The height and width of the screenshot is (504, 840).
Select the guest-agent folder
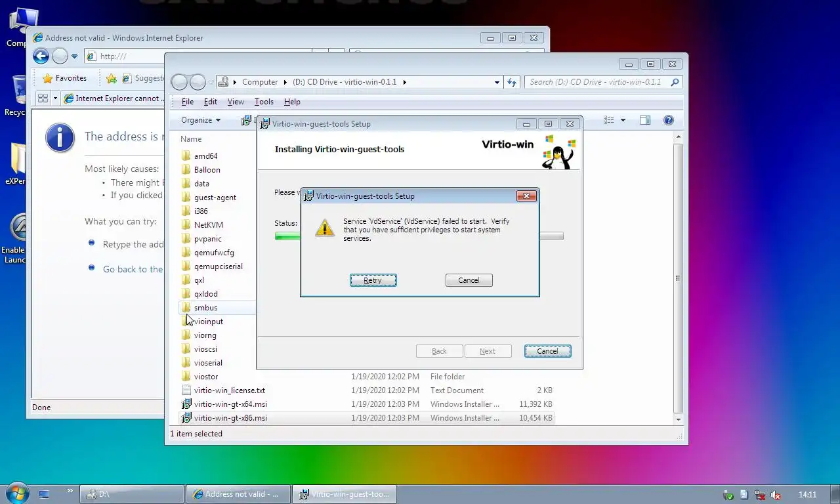tap(215, 198)
